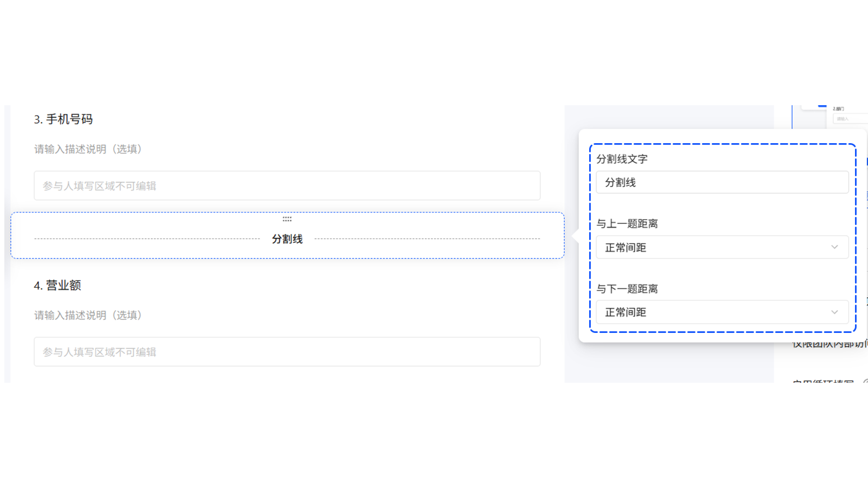Open the 与下一题距离 spacing dropdown
Screen dimensions: 868x488
(x=722, y=312)
